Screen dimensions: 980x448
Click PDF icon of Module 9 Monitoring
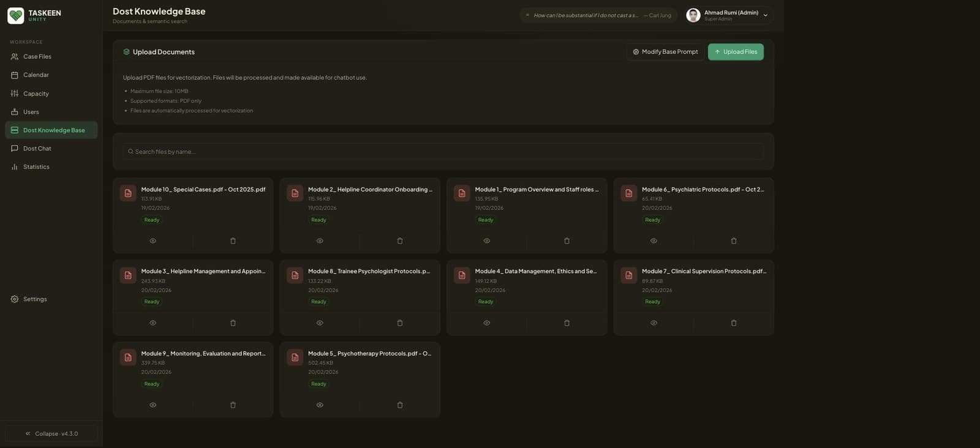(x=128, y=357)
